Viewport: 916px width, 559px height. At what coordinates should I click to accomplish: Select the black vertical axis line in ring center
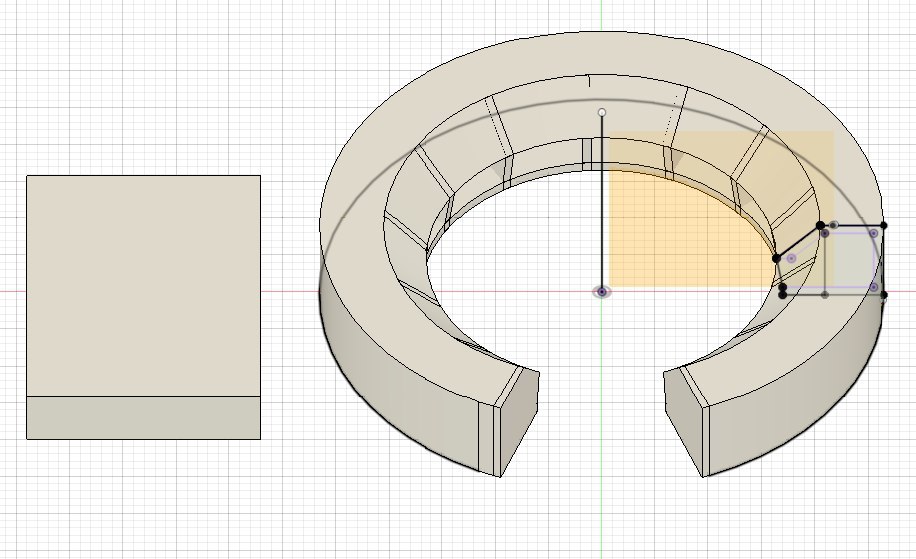pyautogui.click(x=602, y=202)
